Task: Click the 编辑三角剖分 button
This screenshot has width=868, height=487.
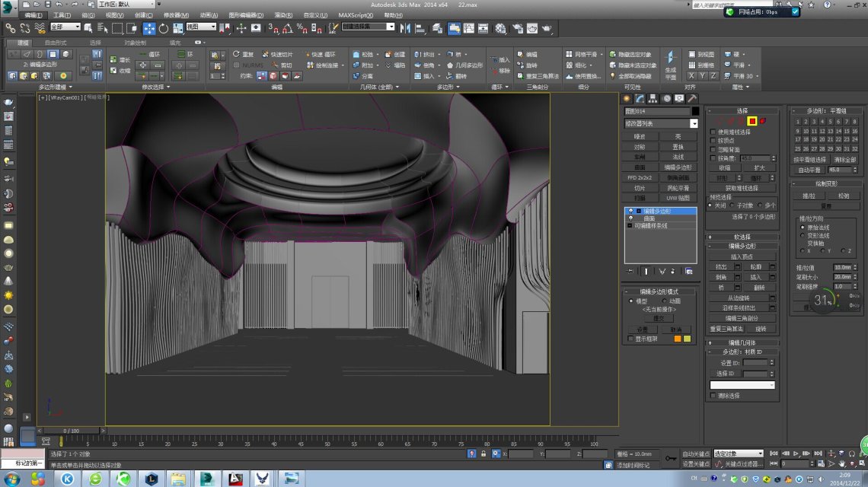Action: (x=741, y=318)
